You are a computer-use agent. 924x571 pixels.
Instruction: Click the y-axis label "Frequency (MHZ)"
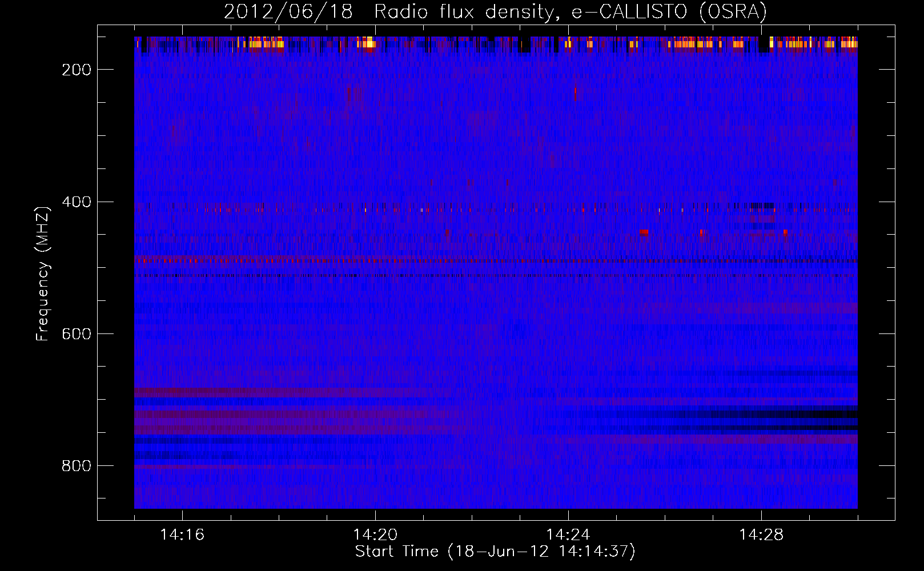43,274
